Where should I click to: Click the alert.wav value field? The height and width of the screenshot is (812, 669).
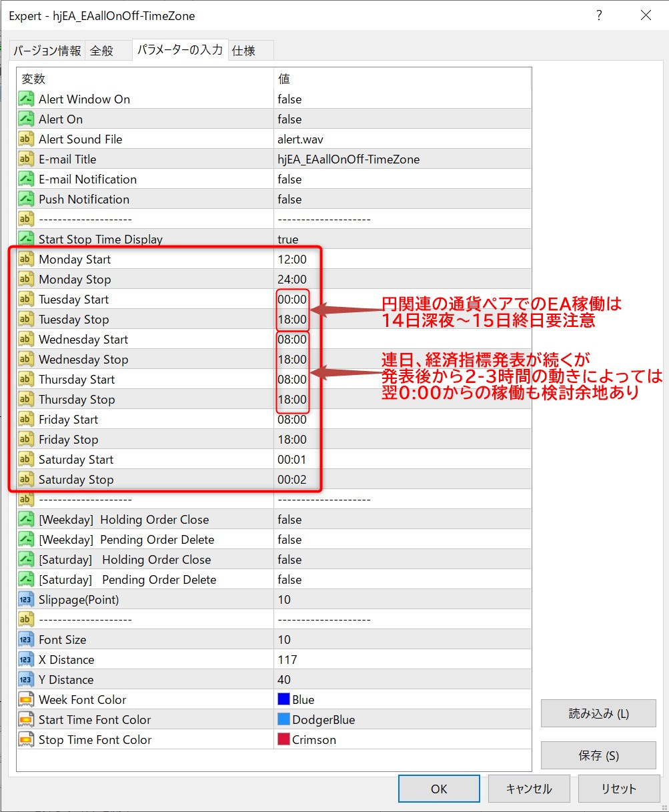402,139
